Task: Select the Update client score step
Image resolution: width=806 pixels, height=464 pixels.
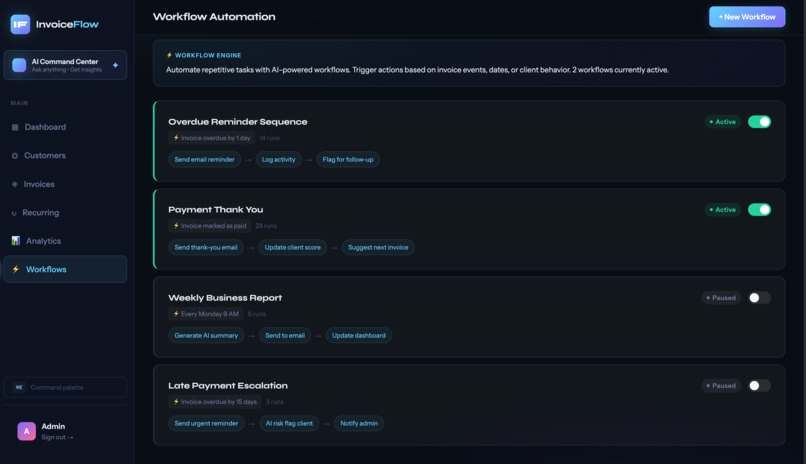Action: [292, 247]
